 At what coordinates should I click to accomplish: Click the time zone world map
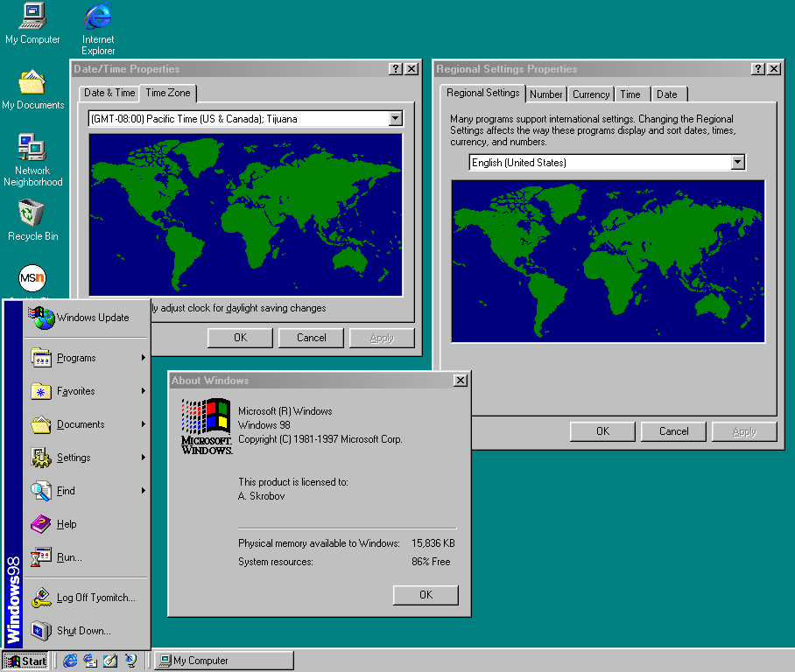click(x=246, y=215)
